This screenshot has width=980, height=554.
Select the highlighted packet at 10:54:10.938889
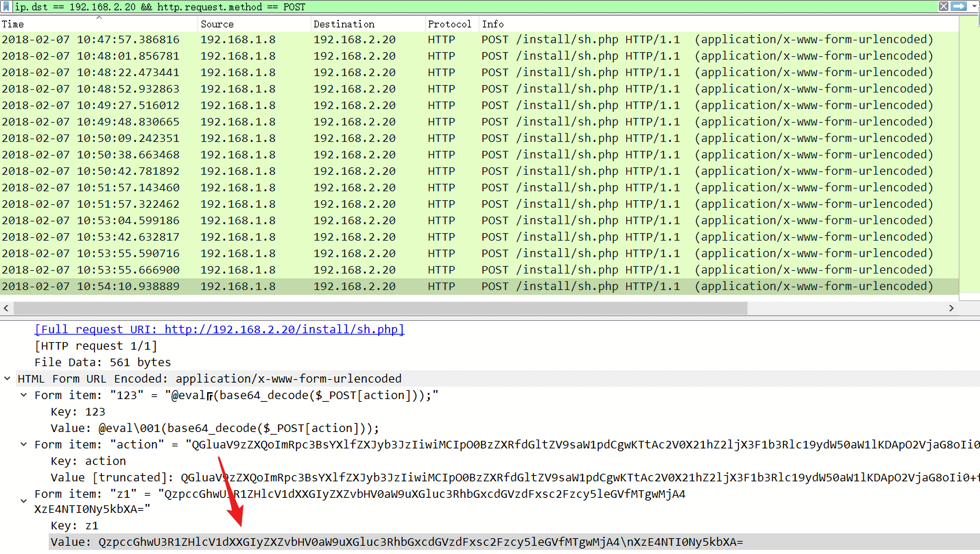tap(479, 286)
